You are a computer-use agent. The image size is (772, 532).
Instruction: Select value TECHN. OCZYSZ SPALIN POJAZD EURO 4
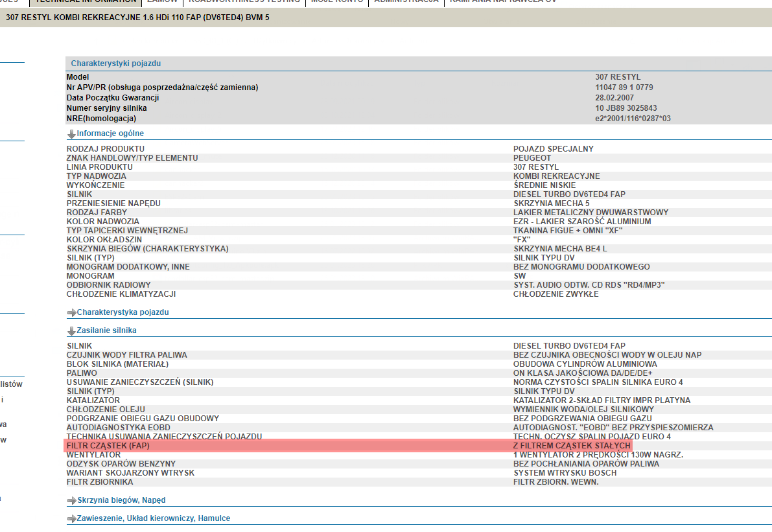coord(592,437)
